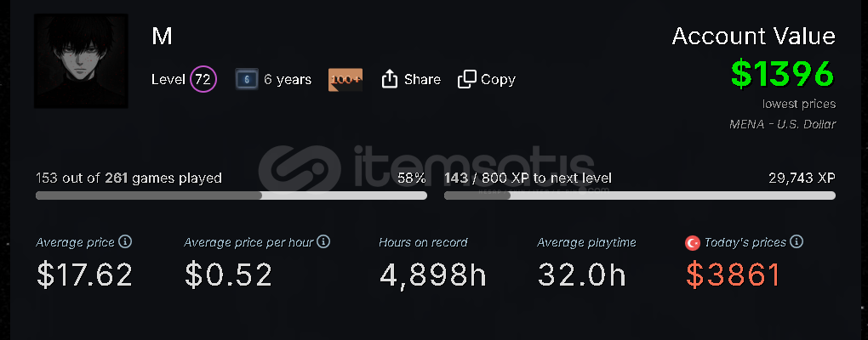Click the $3861 today's price value

point(734,275)
